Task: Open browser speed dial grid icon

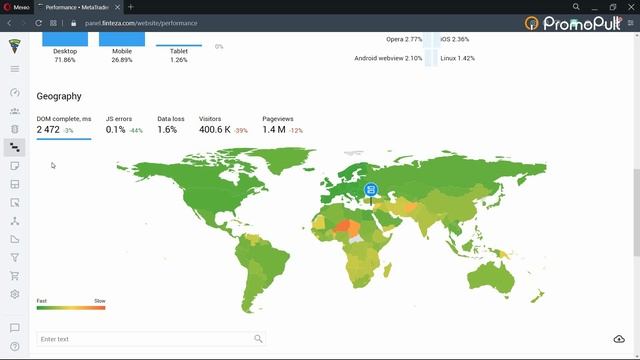Action: (x=53, y=23)
